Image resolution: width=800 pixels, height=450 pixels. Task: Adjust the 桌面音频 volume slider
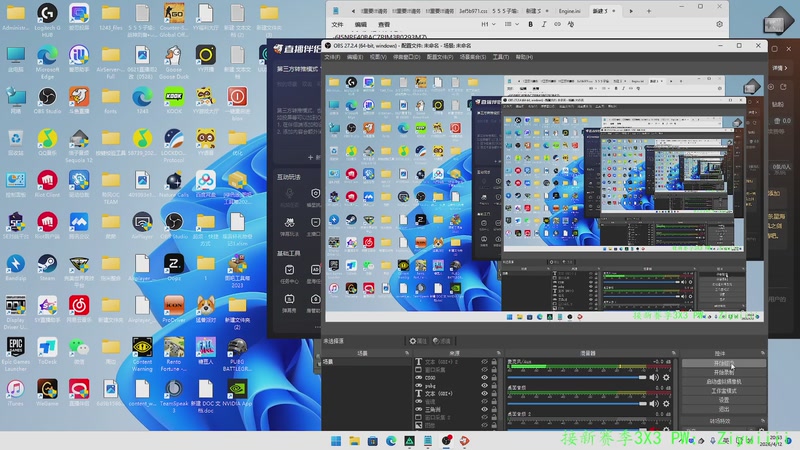coord(577,404)
